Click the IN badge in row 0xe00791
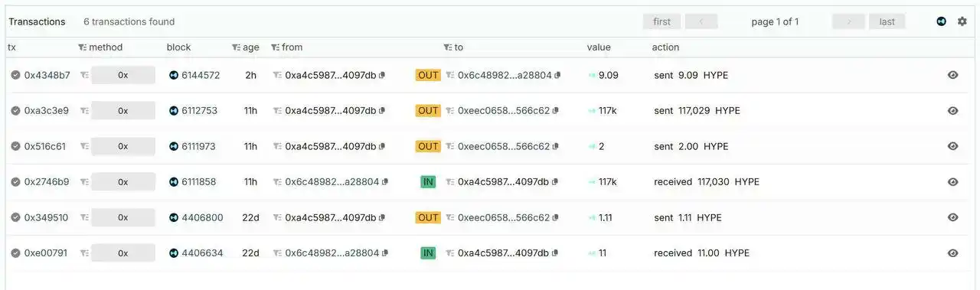 pos(428,253)
